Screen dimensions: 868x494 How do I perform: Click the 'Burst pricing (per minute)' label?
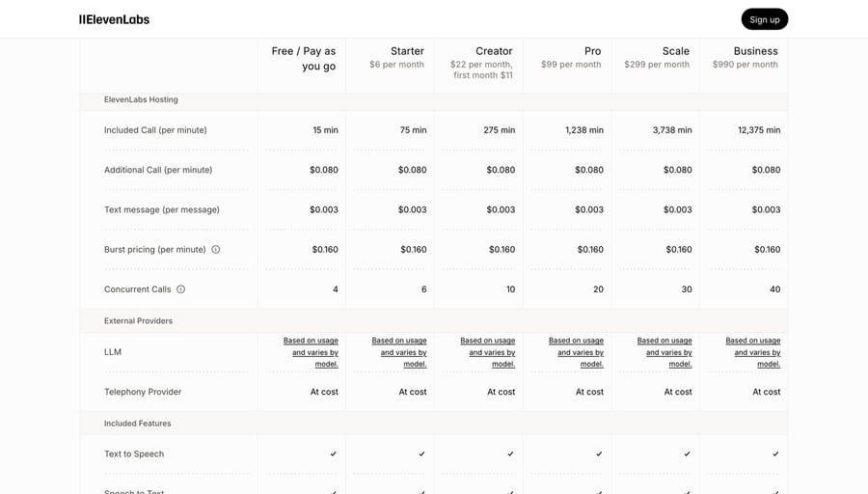(x=155, y=250)
